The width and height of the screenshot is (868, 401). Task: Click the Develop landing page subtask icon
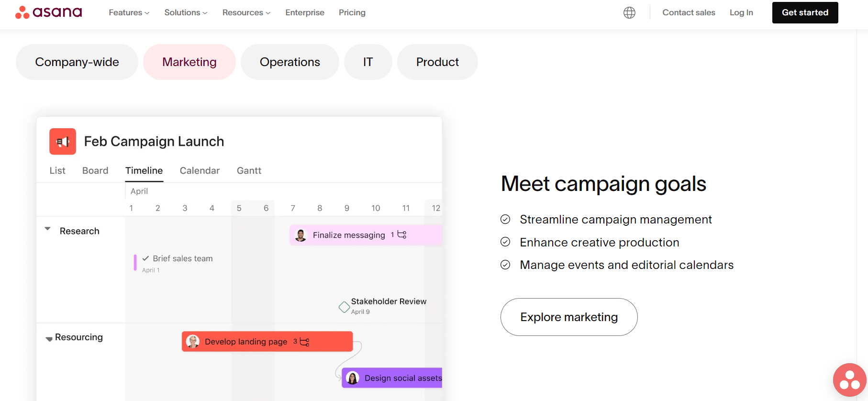[x=304, y=342]
